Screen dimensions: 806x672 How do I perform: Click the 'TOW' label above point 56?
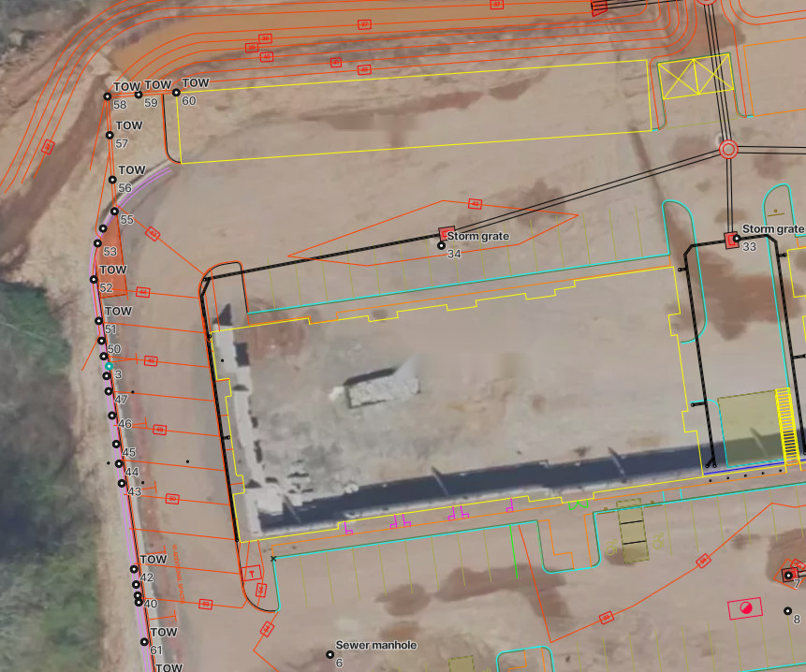tap(132, 169)
